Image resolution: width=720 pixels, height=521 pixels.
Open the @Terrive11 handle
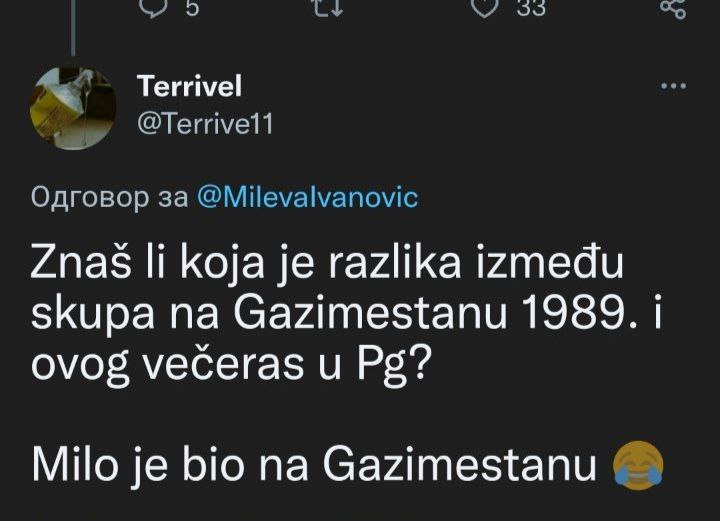point(203,123)
